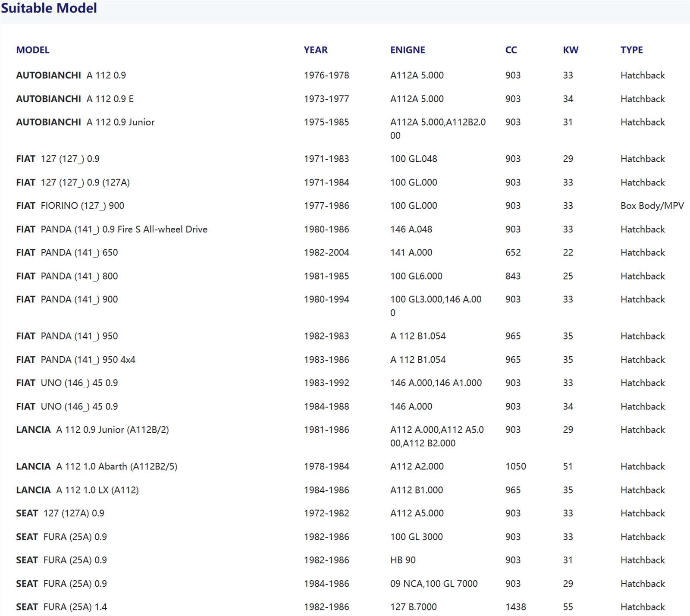
Task: Click year range 1972-1982
Action: point(326,513)
